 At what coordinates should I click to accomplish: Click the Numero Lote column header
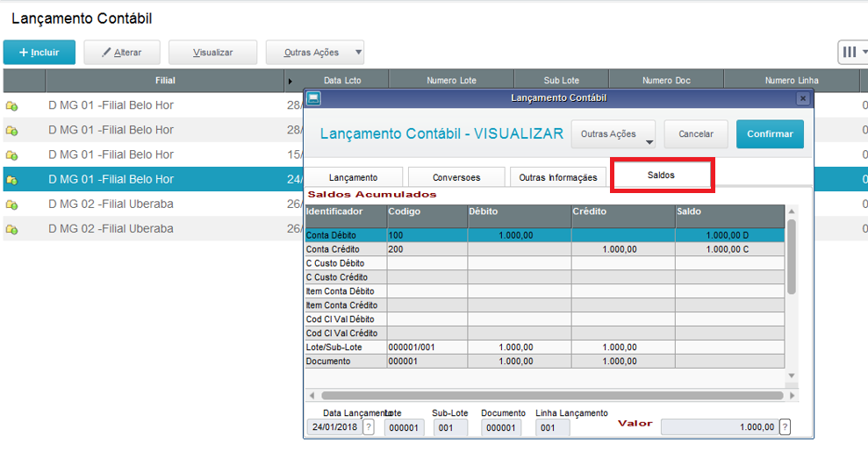point(451,80)
